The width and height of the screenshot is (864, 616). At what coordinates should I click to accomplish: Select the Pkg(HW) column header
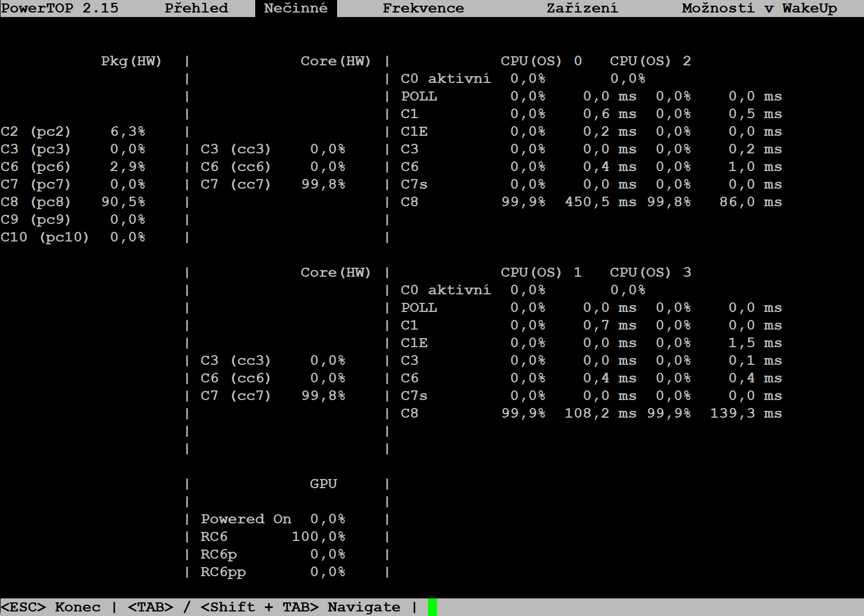click(131, 61)
